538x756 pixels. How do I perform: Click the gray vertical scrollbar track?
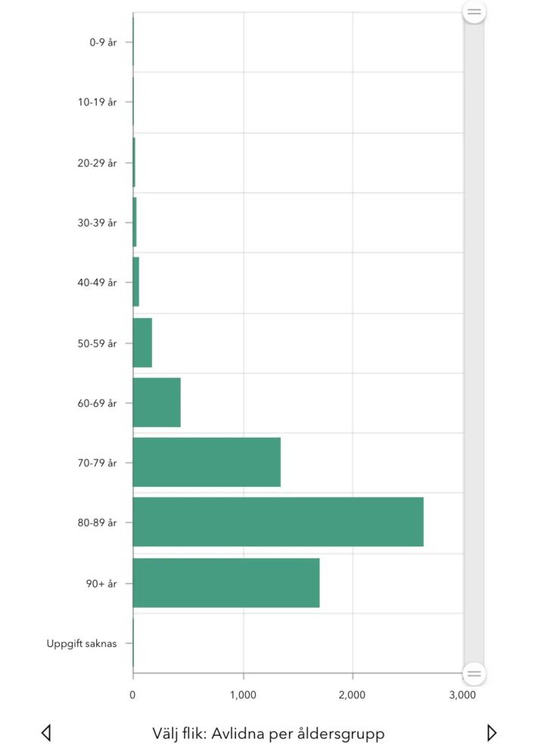coord(474,342)
